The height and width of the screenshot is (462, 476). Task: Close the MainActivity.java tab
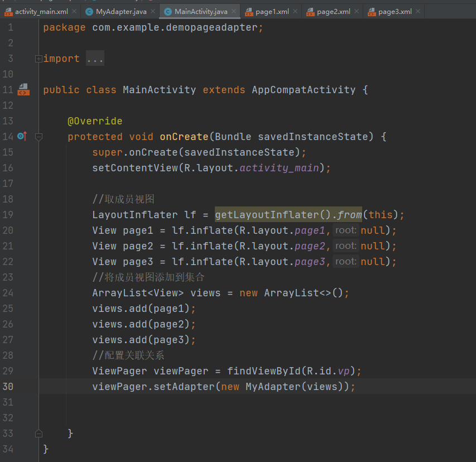click(x=234, y=12)
